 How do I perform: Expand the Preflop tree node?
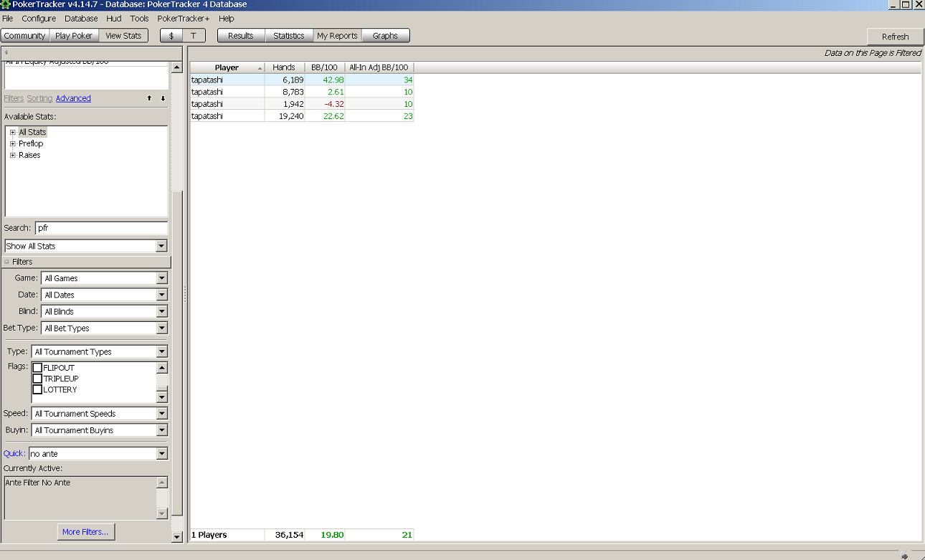[13, 143]
